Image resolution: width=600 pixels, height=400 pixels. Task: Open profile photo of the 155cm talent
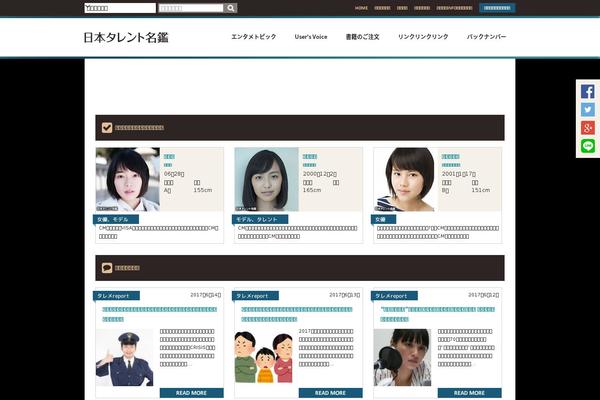point(128,180)
